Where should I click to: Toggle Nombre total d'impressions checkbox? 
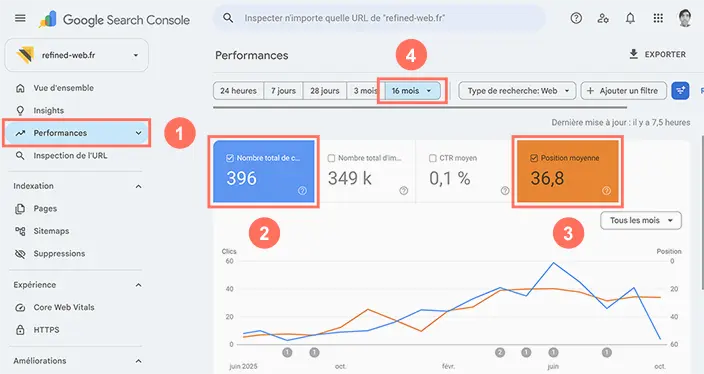click(331, 158)
